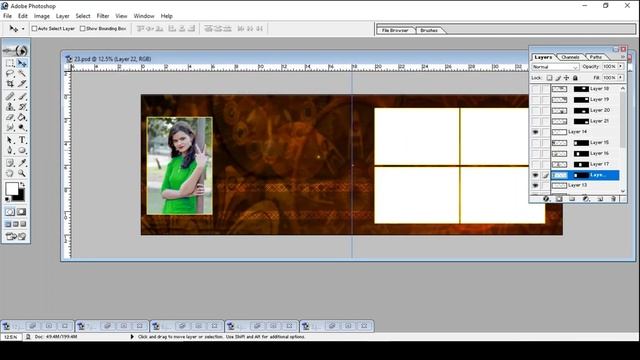
Task: Enable the Show Bounding Box checkbox
Action: tap(82, 29)
